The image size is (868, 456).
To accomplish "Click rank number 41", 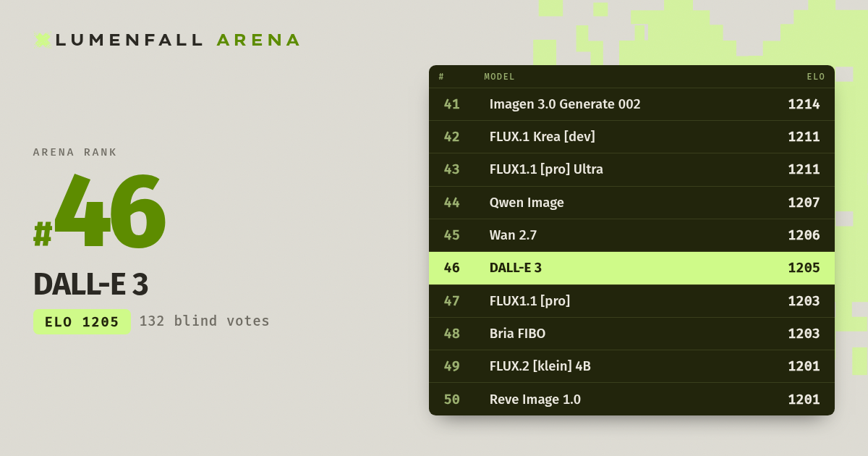I will 451,104.
